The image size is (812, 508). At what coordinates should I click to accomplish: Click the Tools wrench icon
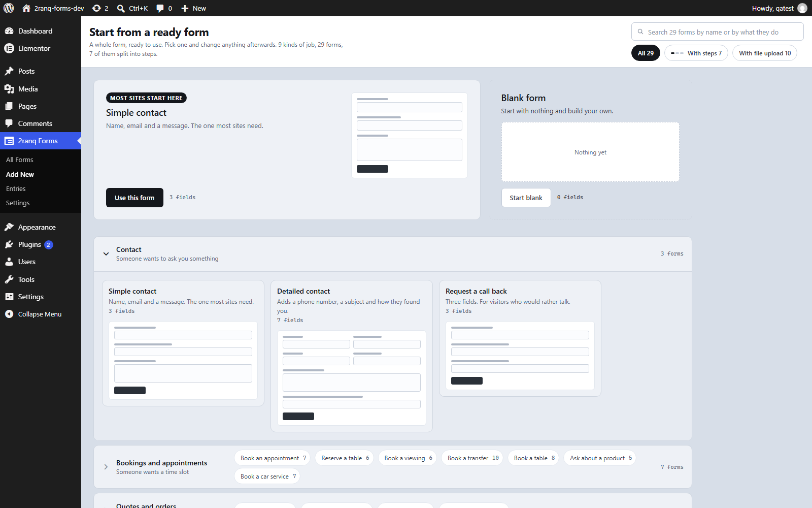(9, 279)
